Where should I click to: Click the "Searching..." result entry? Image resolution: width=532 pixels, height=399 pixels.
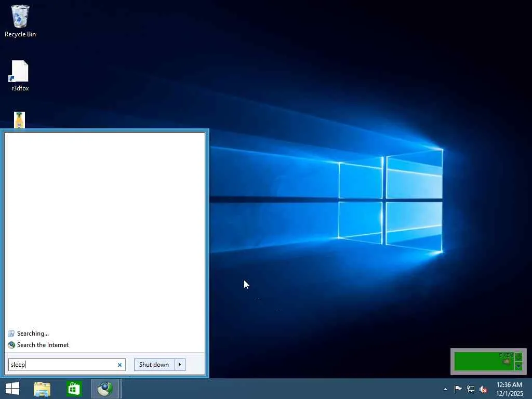pyautogui.click(x=29, y=334)
